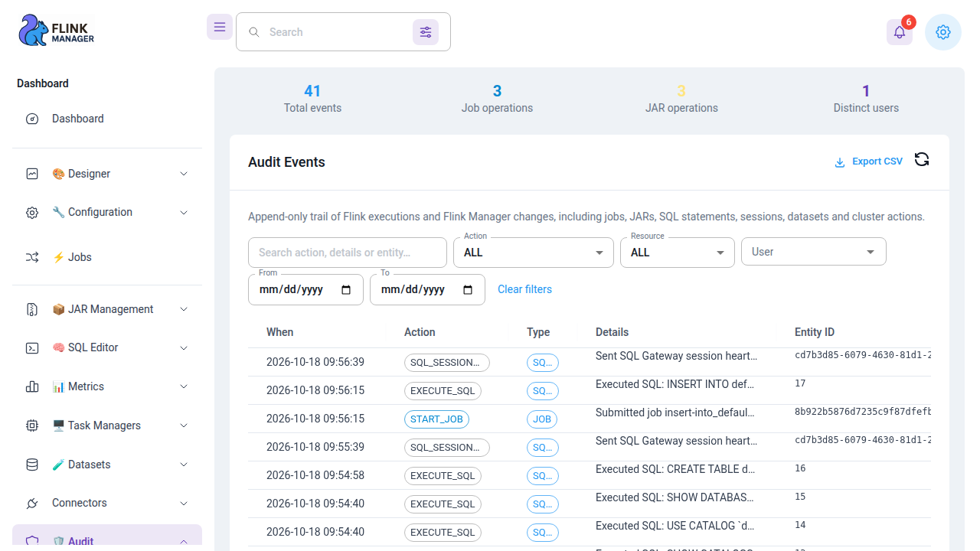This screenshot has height=551, width=980.
Task: Open search filter options slider icon
Action: pos(426,32)
